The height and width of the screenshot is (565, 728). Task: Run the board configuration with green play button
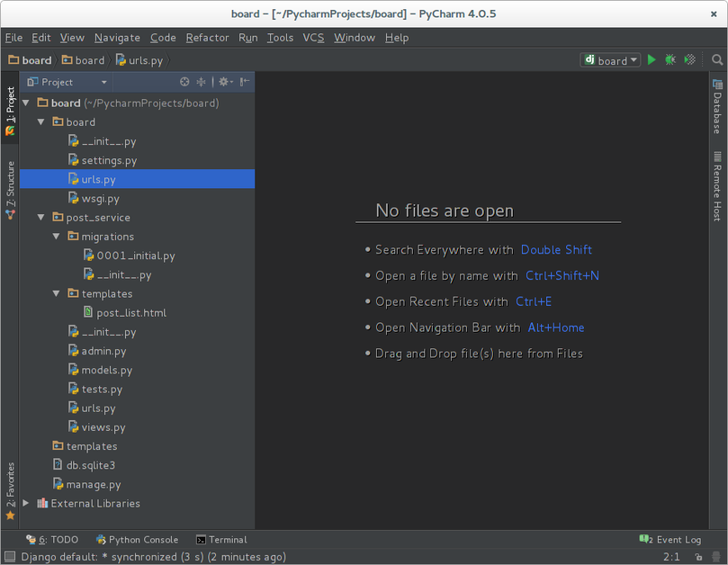point(652,60)
